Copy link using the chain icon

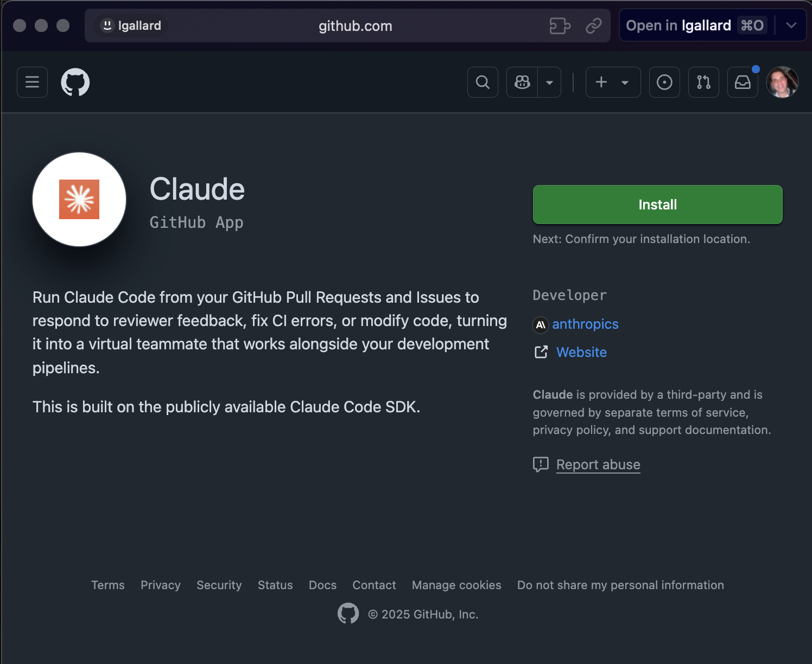click(594, 25)
